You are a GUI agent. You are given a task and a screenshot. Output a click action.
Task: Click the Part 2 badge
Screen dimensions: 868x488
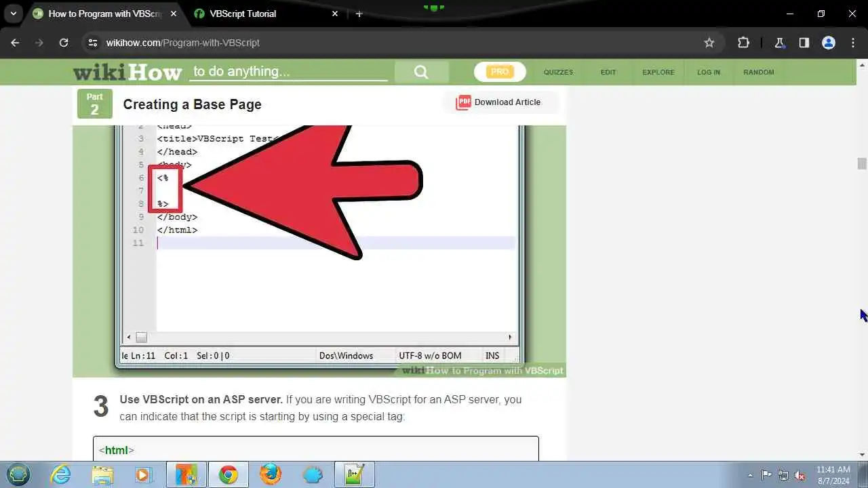(x=94, y=104)
